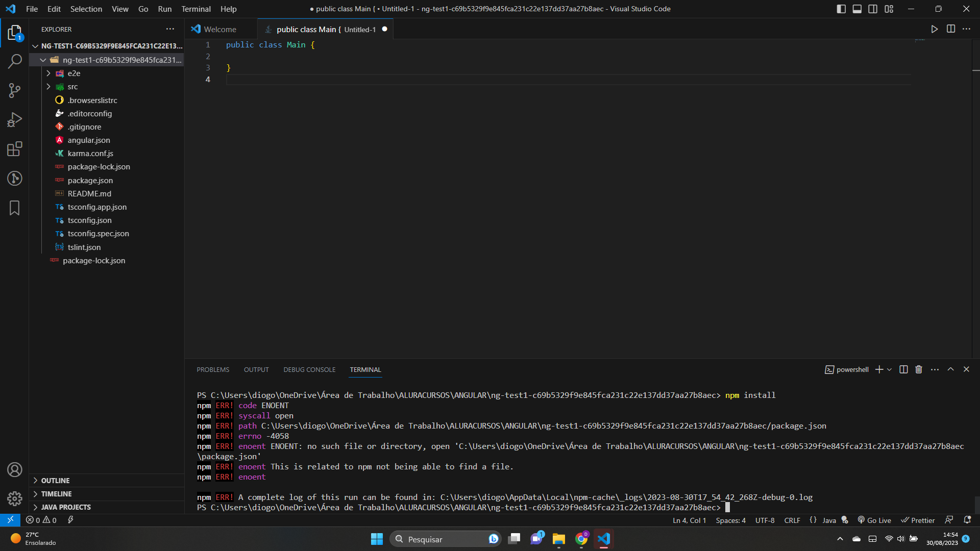Open the Terminal menu
The image size is (980, 551).
coord(196,9)
